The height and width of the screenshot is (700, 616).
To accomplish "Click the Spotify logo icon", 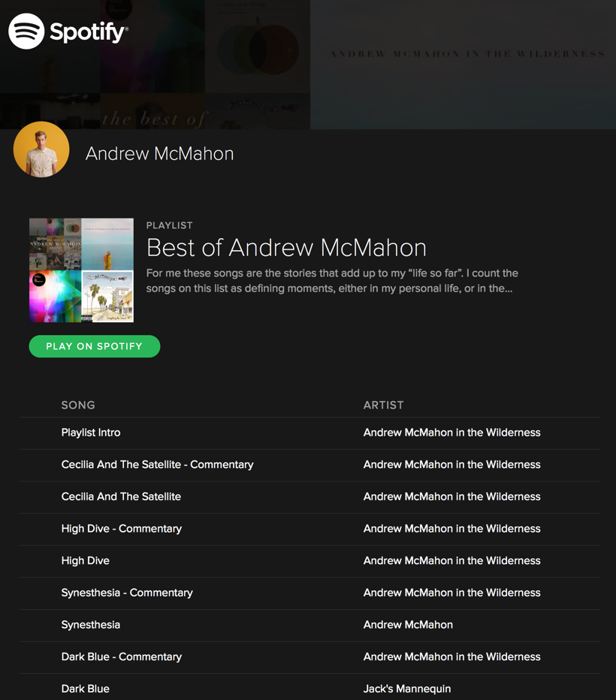I will 26,32.
